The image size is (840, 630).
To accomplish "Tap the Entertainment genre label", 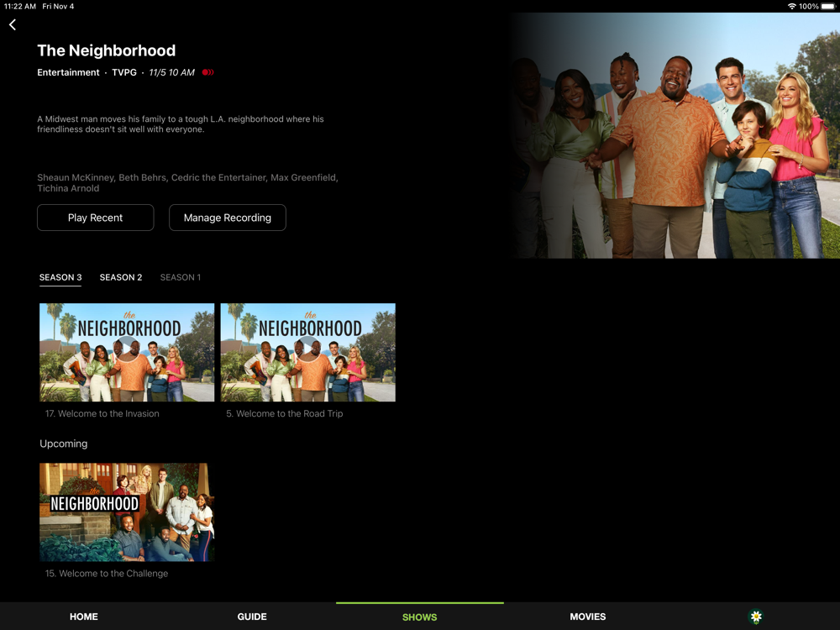I will click(68, 72).
